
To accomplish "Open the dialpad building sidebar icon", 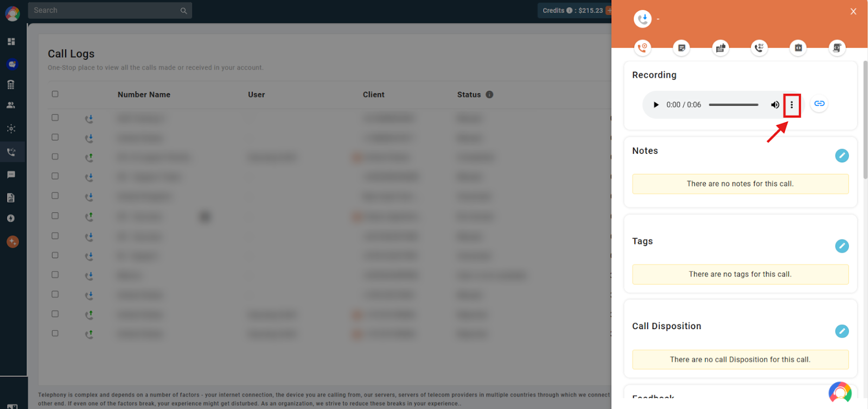I will [x=11, y=85].
